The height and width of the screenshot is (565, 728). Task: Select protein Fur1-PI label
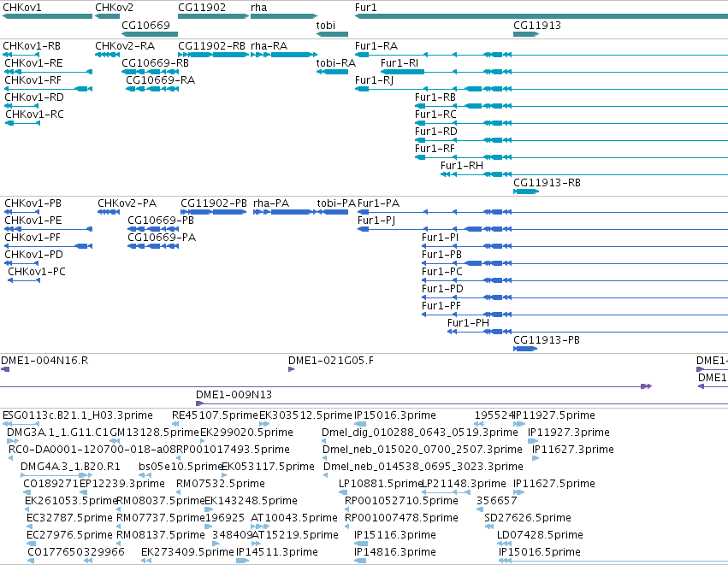(441, 238)
